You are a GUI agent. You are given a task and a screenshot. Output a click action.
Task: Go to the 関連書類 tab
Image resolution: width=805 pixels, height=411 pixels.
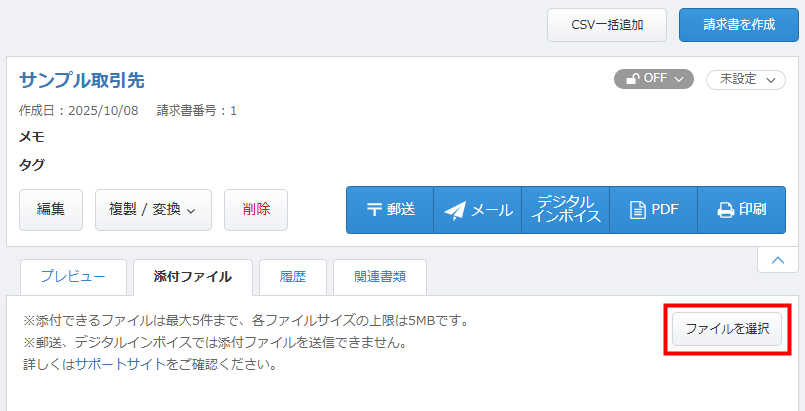coord(379,277)
